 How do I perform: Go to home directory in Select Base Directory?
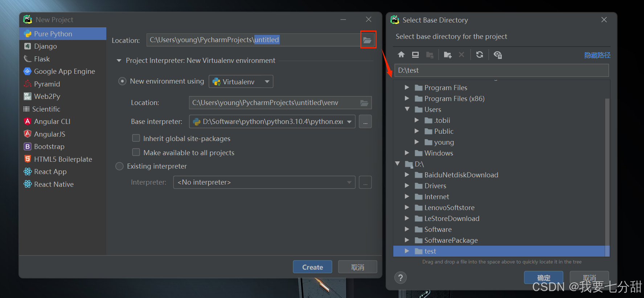tap(401, 55)
